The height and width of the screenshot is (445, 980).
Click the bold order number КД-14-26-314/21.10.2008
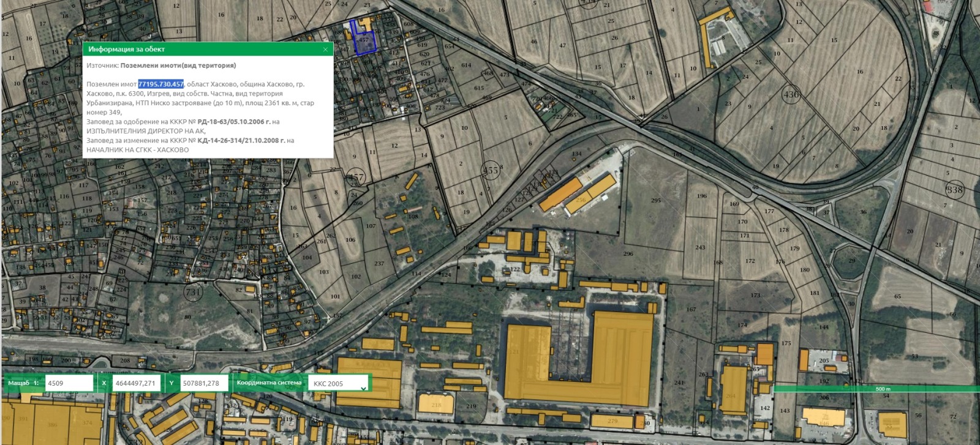[241, 140]
